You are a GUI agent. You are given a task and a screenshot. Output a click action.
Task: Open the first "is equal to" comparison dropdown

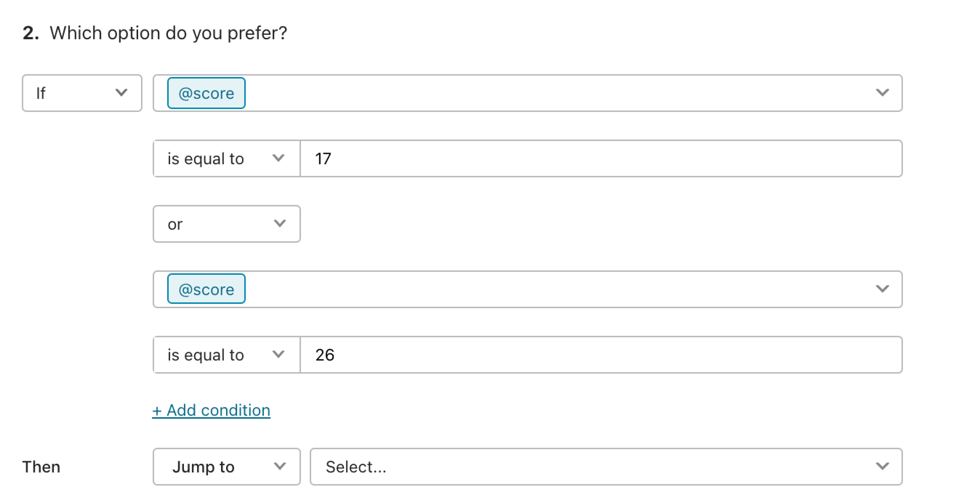click(x=226, y=158)
